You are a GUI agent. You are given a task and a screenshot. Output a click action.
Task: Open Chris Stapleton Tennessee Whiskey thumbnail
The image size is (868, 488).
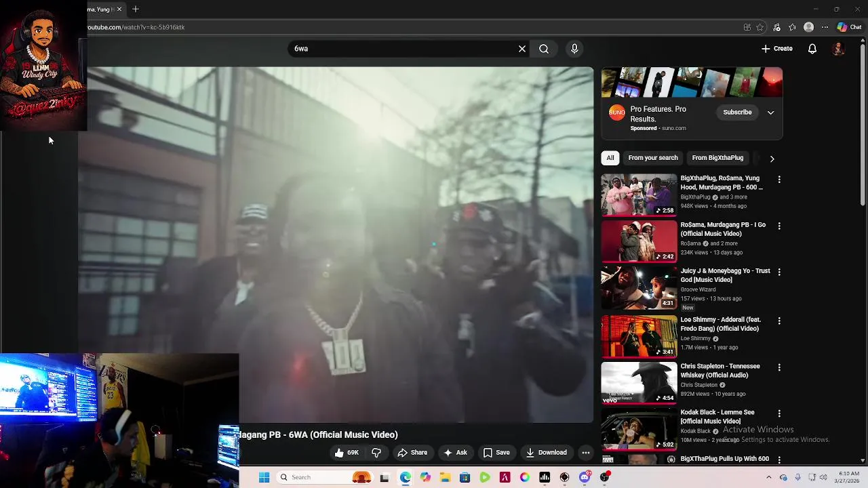tap(639, 383)
